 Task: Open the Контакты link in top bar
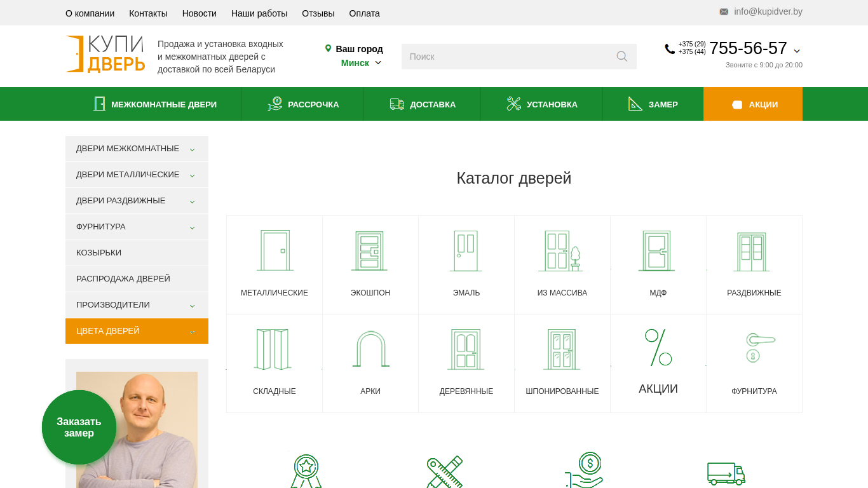pos(148,13)
